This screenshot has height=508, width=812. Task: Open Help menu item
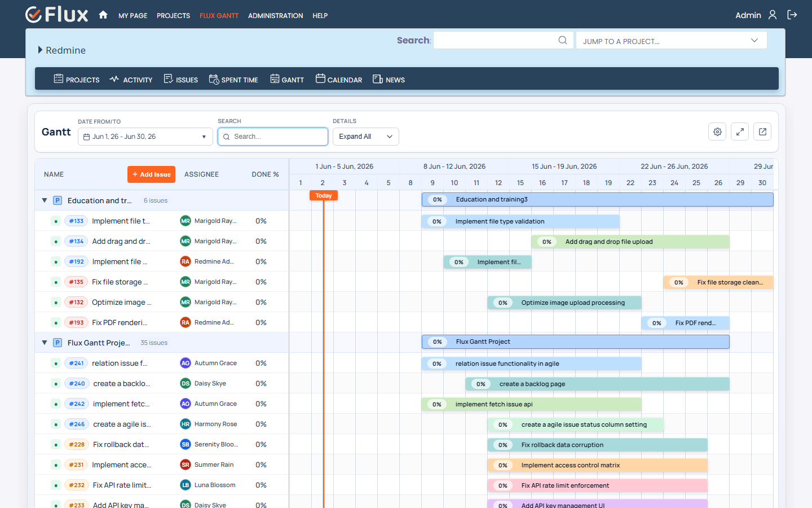320,16
